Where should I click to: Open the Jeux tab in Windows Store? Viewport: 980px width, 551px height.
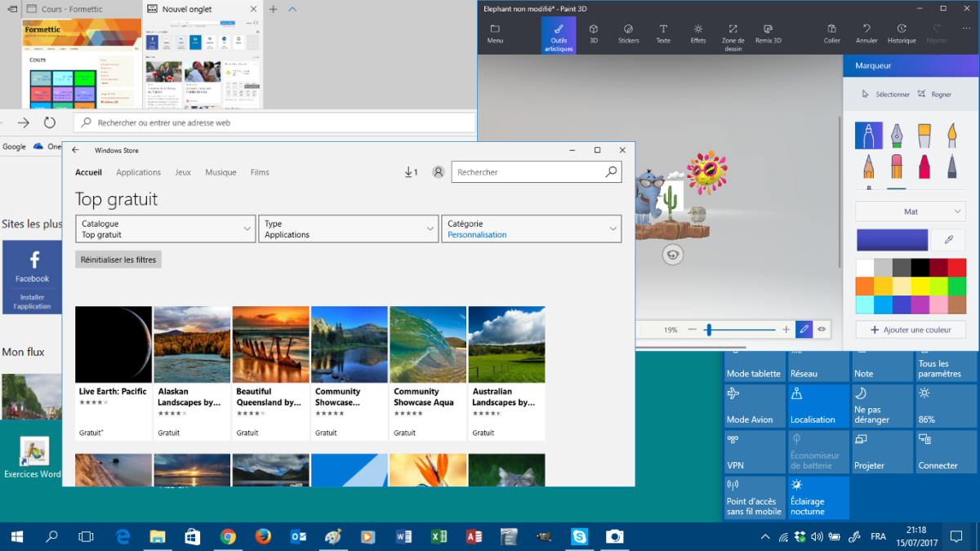(x=183, y=172)
